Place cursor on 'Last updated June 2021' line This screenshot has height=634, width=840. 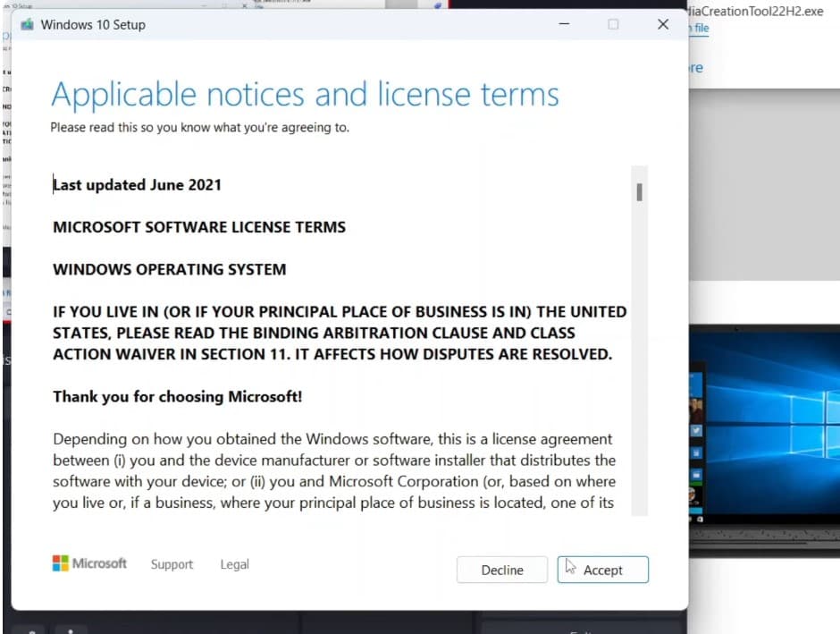pos(137,185)
